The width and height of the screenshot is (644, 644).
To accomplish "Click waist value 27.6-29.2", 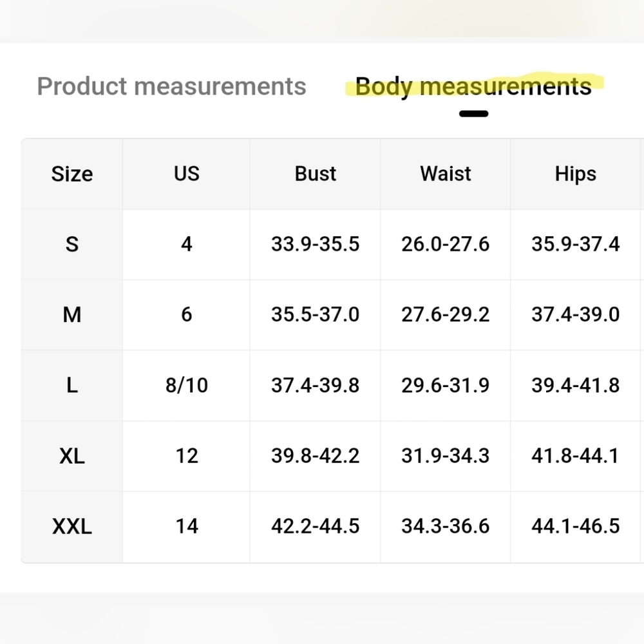I will tap(445, 315).
